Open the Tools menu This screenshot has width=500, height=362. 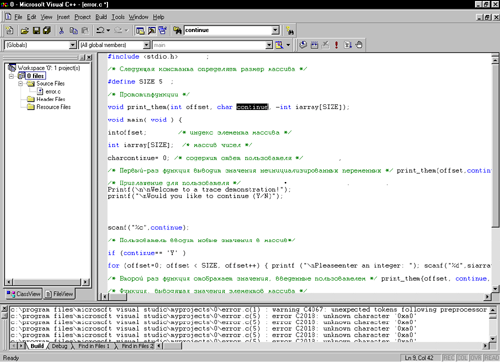tap(118, 17)
